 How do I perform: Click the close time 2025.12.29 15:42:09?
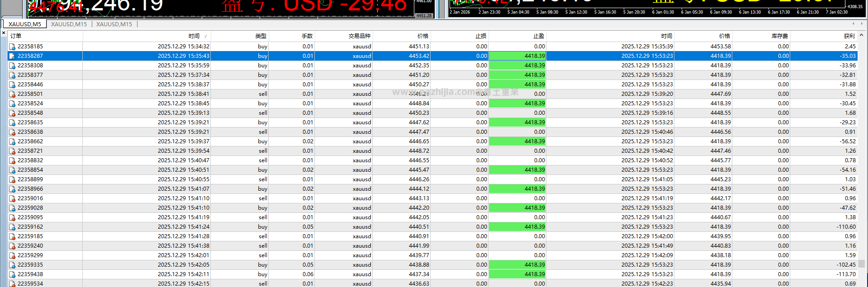[647, 255]
